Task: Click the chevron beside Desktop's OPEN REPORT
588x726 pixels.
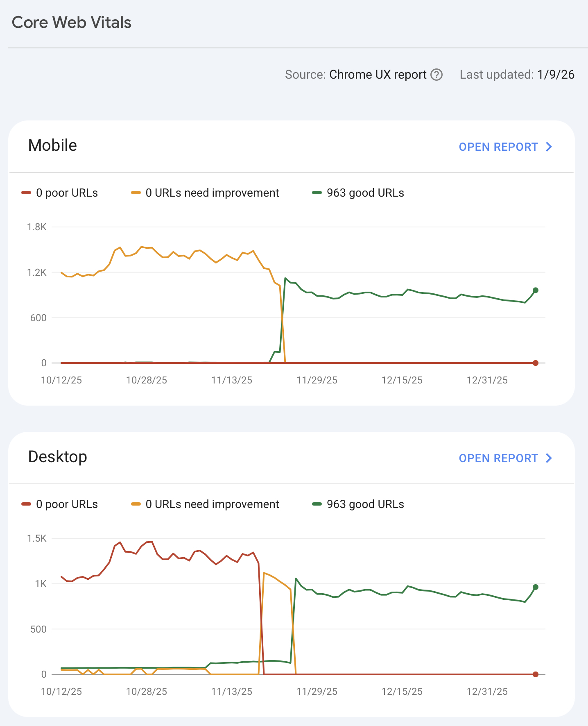Action: coord(549,458)
